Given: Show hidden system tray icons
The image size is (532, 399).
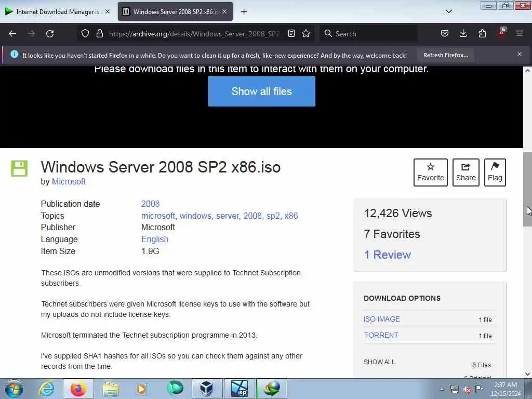Looking at the screenshot, I should [442, 390].
